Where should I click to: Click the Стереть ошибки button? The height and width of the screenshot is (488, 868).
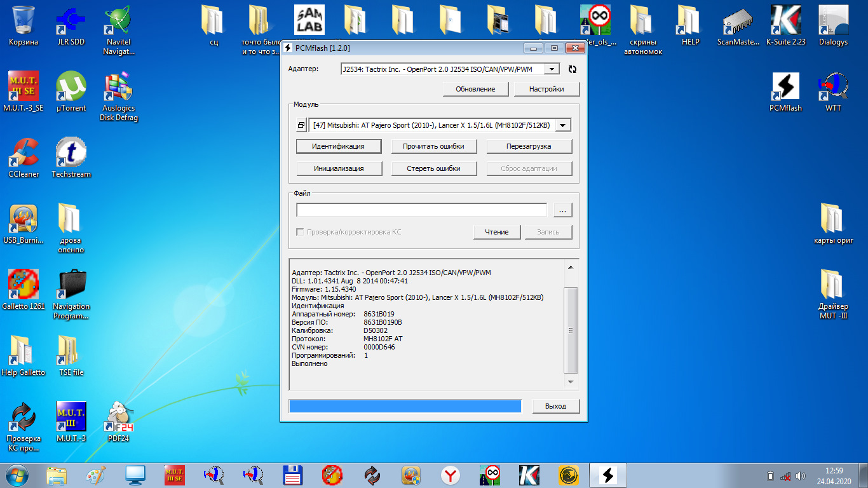(434, 168)
